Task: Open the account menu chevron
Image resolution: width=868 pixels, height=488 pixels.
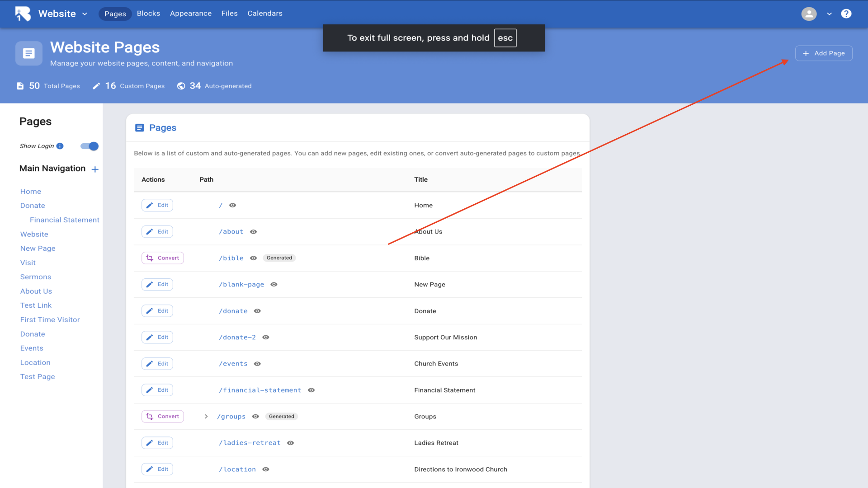Action: point(829,14)
